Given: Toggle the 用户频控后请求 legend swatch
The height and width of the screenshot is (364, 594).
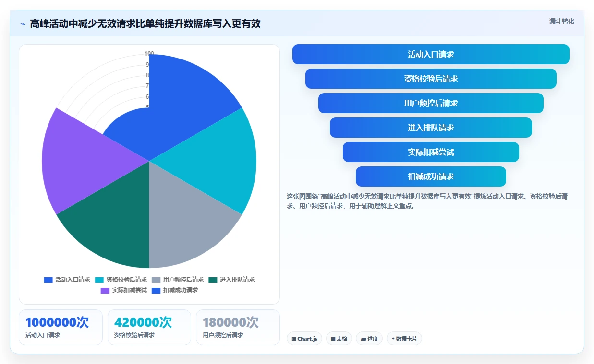Looking at the screenshot, I should tap(156, 280).
